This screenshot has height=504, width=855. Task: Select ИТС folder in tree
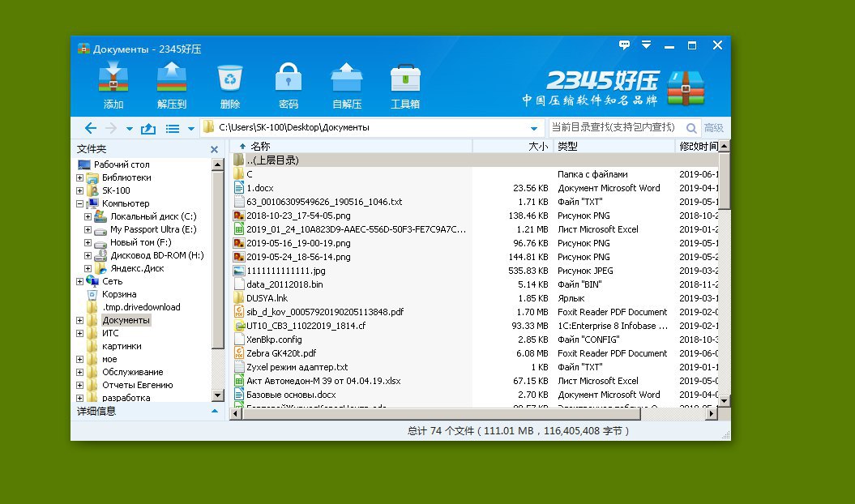tap(110, 333)
